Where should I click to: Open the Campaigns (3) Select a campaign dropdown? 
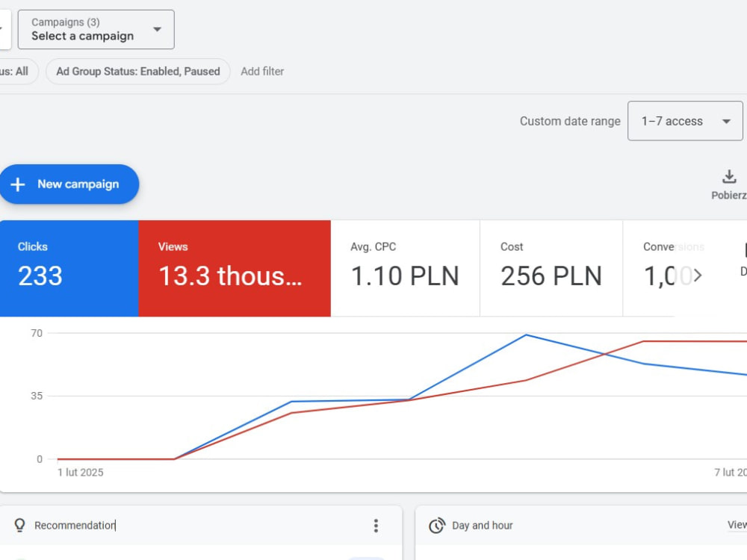coord(96,30)
